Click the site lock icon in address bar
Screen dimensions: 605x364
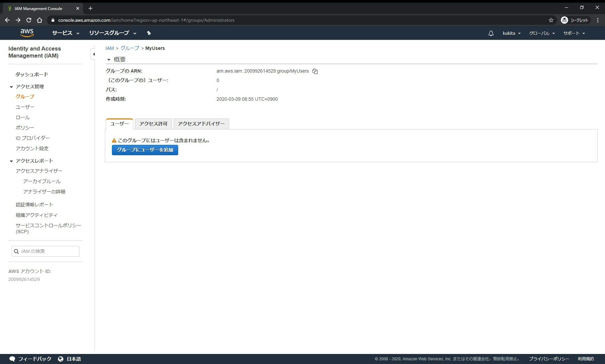[x=53, y=20]
